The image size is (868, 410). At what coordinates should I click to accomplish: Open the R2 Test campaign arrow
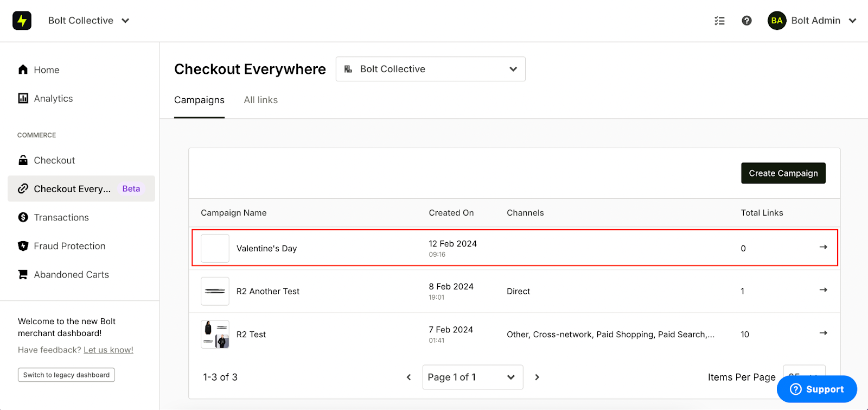point(823,333)
